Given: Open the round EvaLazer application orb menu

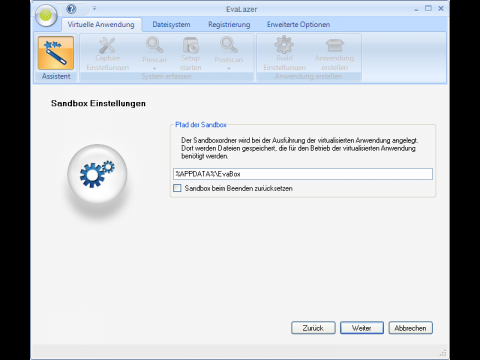Looking at the screenshot, I should 46,15.
